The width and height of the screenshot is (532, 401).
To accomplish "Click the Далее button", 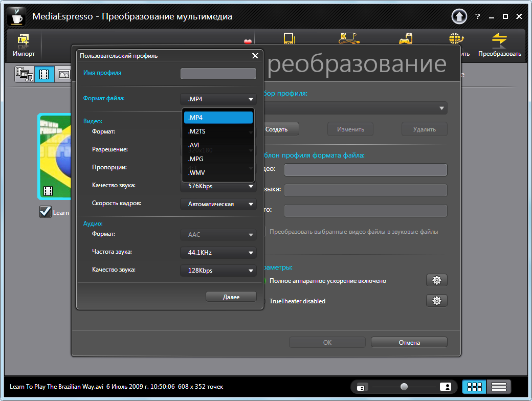I will pos(231,297).
